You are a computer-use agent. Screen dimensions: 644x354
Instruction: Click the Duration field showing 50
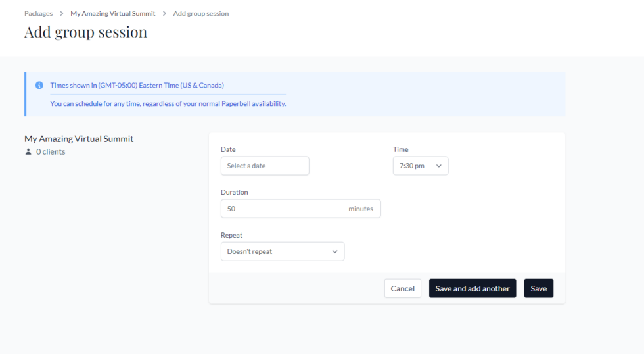tap(301, 209)
